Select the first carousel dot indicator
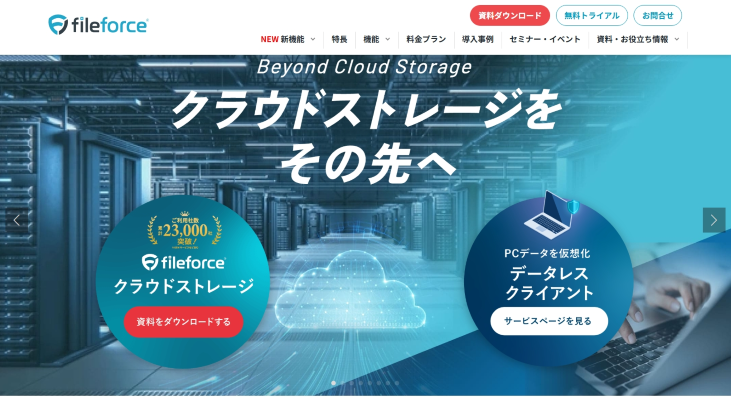 [333, 383]
